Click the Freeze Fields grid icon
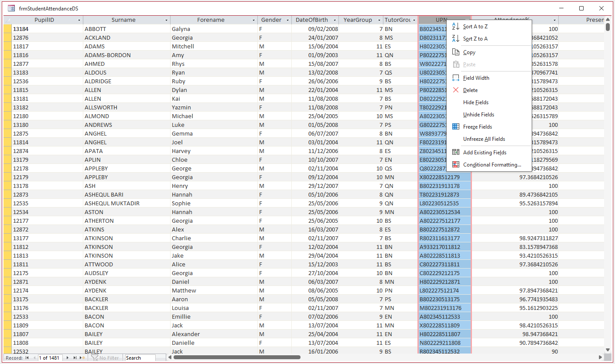Screen dimensions: 615x364 point(455,127)
